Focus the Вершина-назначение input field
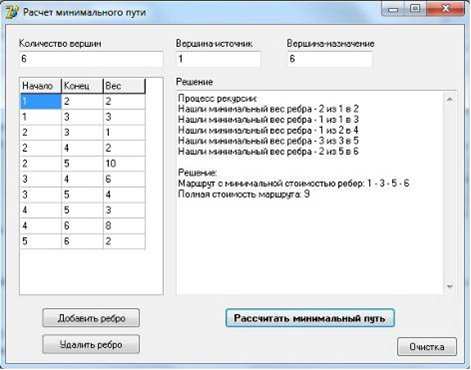The height and width of the screenshot is (370, 471). click(329, 59)
